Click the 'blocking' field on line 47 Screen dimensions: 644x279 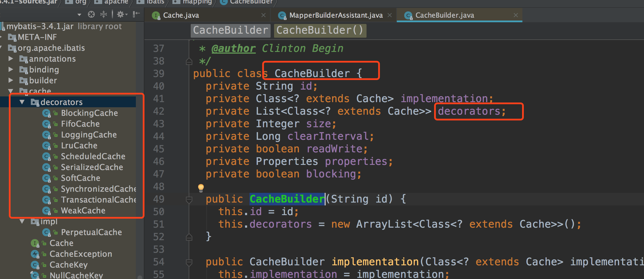[x=331, y=174]
